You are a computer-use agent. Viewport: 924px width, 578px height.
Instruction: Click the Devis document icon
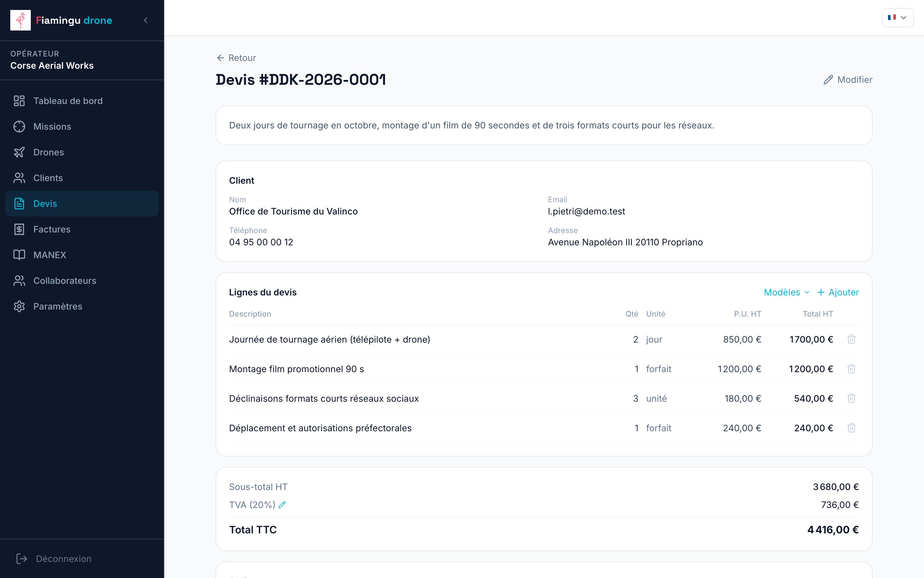point(19,204)
